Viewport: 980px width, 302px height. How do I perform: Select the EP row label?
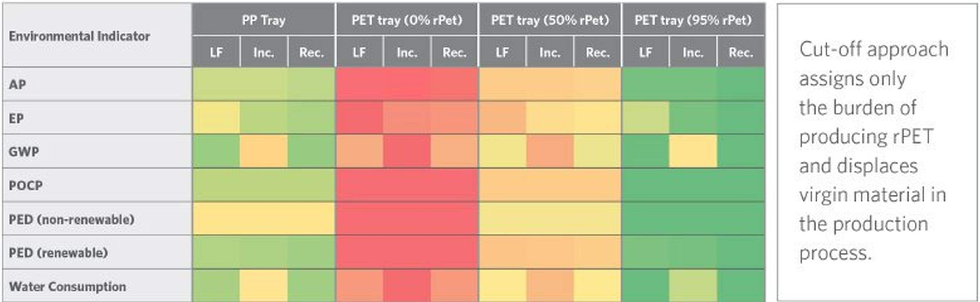(16, 118)
